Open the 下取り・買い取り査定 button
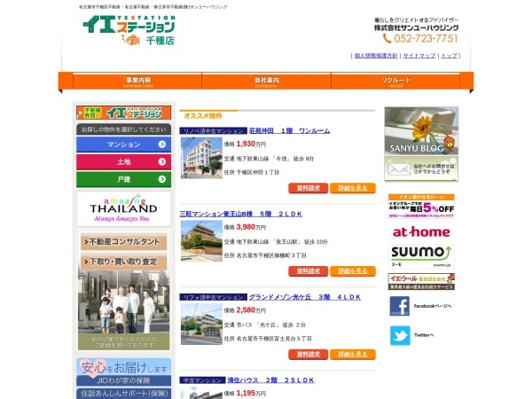 [x=124, y=262]
